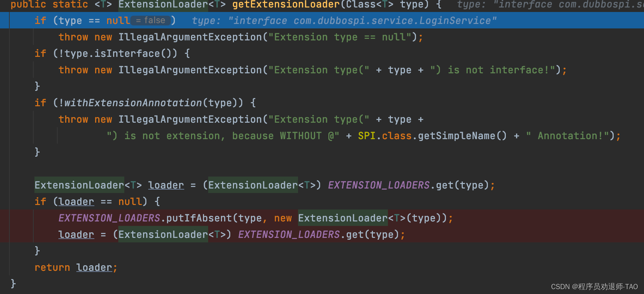
Task: Click 'loader == null' condition
Action: [x=100, y=202]
